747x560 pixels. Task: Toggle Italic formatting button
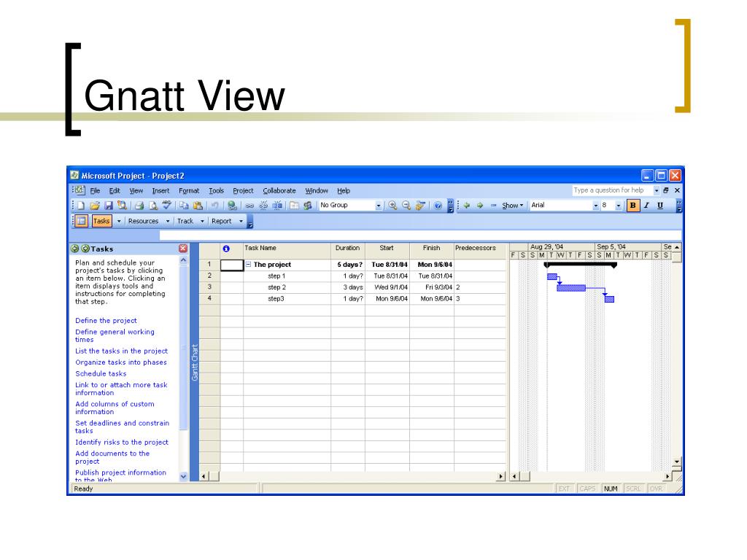click(x=646, y=205)
